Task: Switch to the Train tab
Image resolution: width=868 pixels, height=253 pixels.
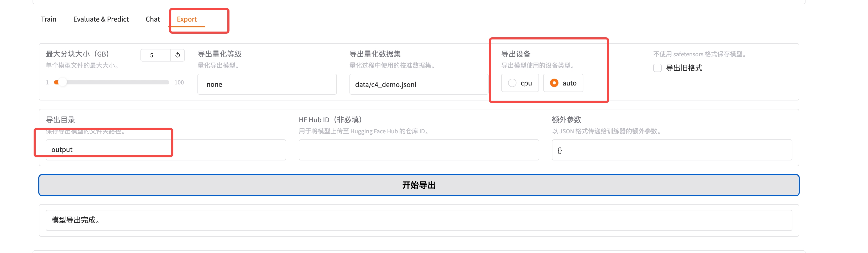Action: (49, 19)
